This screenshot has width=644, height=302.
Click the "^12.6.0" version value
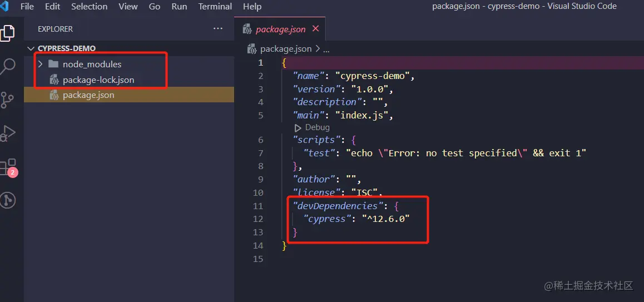(386, 219)
